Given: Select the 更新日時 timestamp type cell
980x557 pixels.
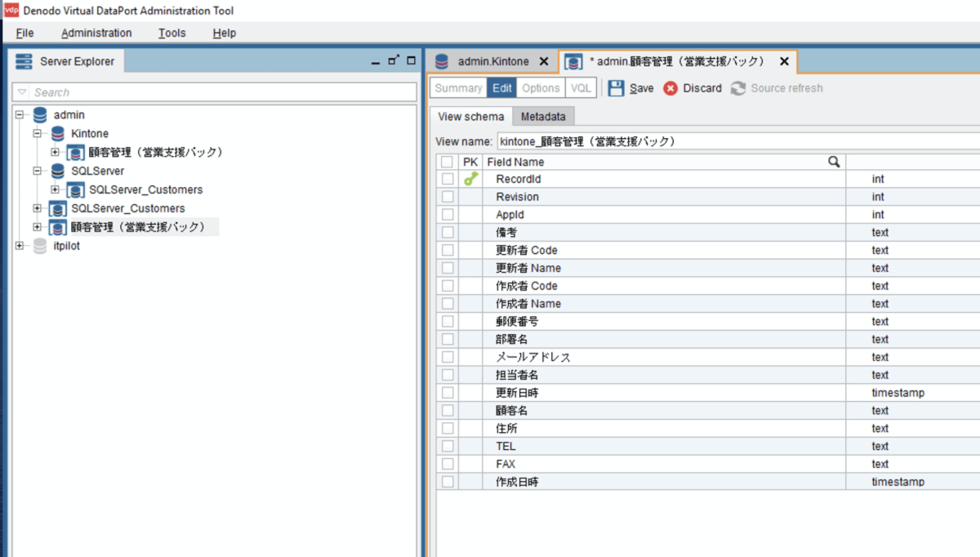Looking at the screenshot, I should pyautogui.click(x=913, y=393).
